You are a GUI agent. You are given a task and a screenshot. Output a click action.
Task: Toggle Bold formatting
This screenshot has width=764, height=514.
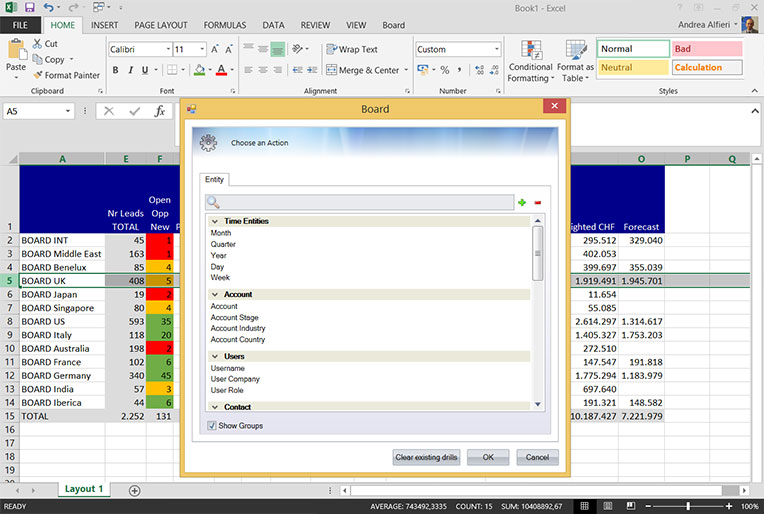[115, 70]
